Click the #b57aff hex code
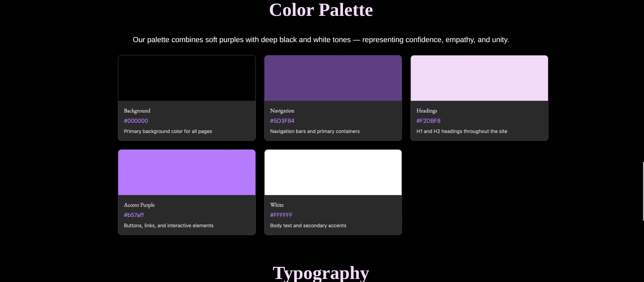The image size is (644, 282). (134, 215)
